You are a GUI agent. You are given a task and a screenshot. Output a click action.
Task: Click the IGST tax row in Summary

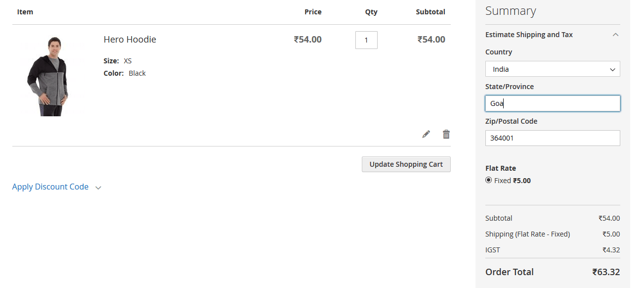[552, 250]
